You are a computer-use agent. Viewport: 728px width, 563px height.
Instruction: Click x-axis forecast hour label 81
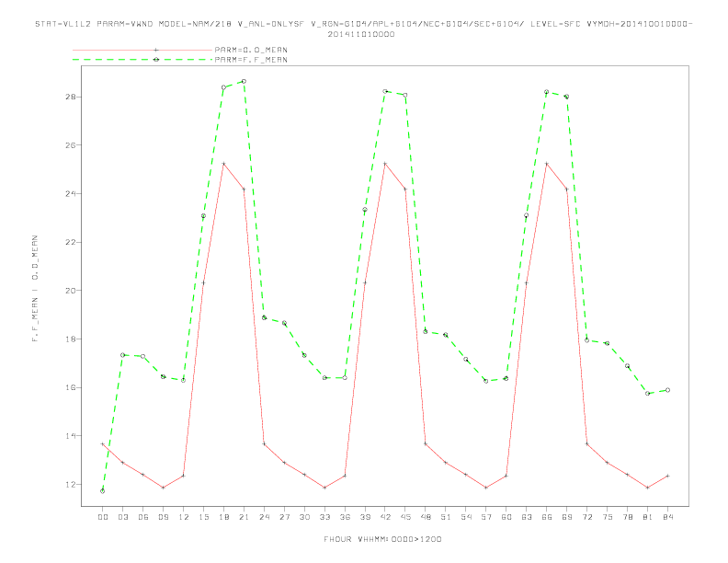tap(648, 517)
